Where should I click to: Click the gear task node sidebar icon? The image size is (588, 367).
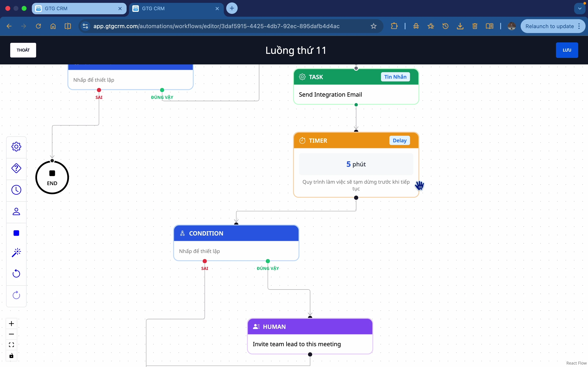[16, 147]
